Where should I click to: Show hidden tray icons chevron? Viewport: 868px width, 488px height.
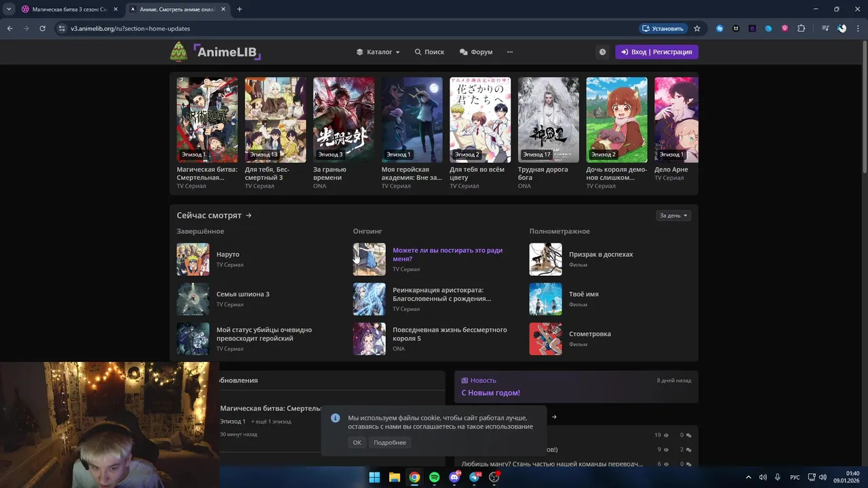749,477
